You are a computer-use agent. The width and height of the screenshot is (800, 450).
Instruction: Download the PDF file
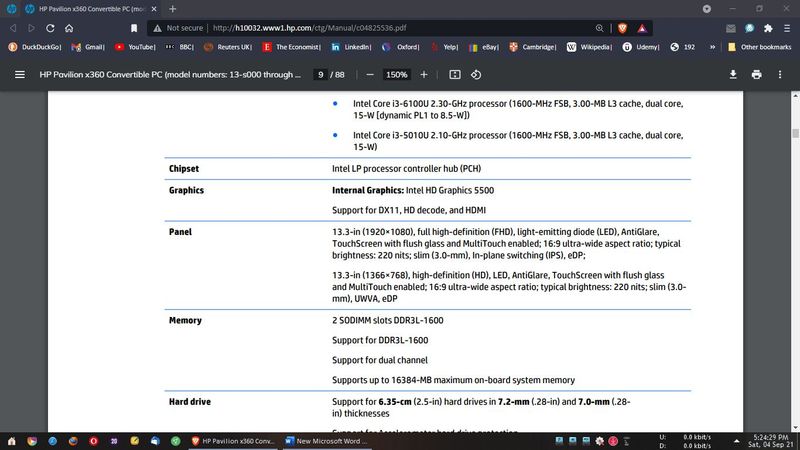click(x=733, y=74)
